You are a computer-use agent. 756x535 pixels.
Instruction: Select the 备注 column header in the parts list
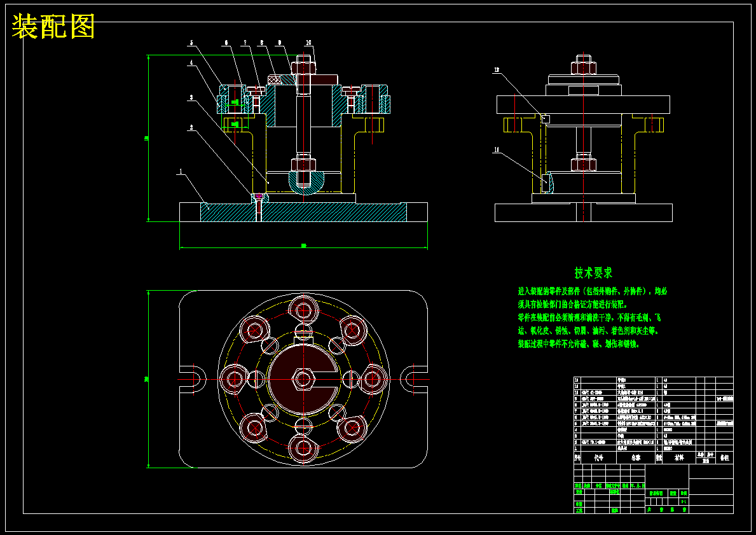(725, 458)
